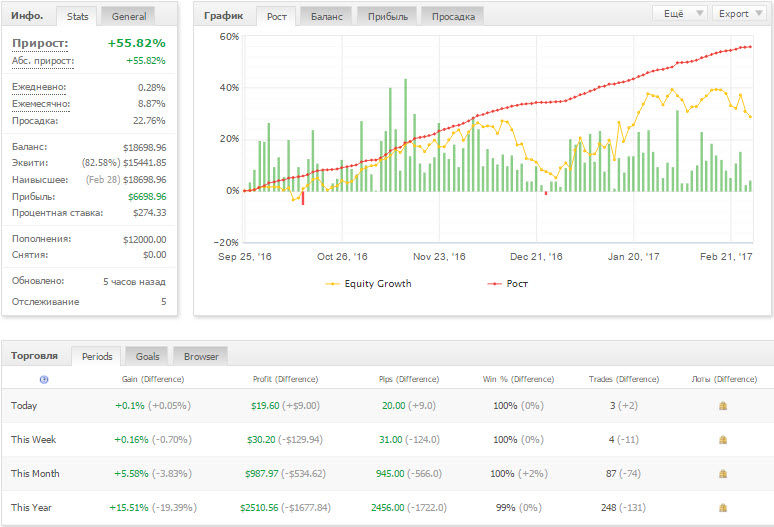Screen dimensions: 774x527
Task: Click the 87 trades value in This Month row
Action: (x=611, y=473)
